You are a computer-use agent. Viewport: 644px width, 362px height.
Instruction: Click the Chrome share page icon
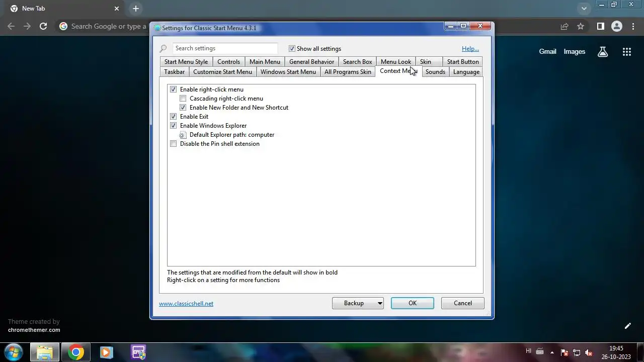(565, 26)
